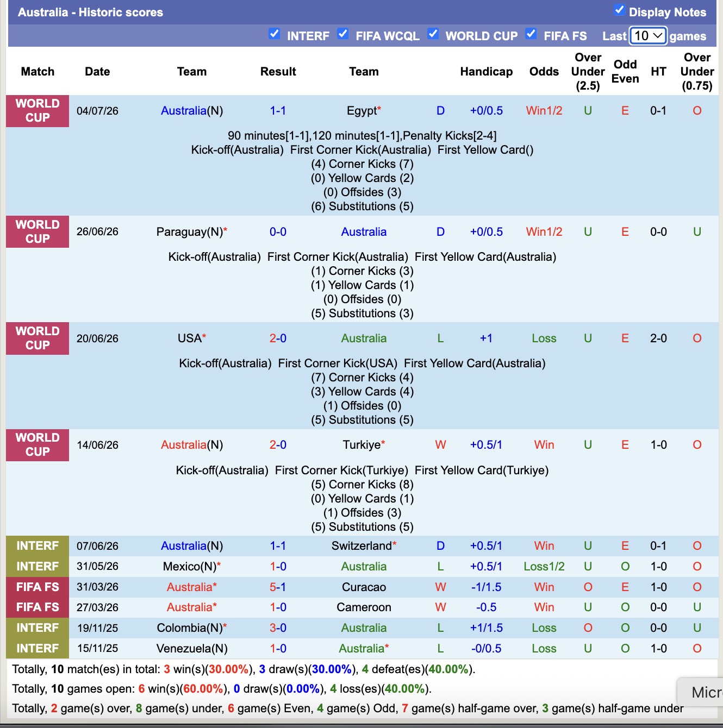The image size is (723, 728).
Task: Open the Cameroon team link
Action: coord(364,607)
